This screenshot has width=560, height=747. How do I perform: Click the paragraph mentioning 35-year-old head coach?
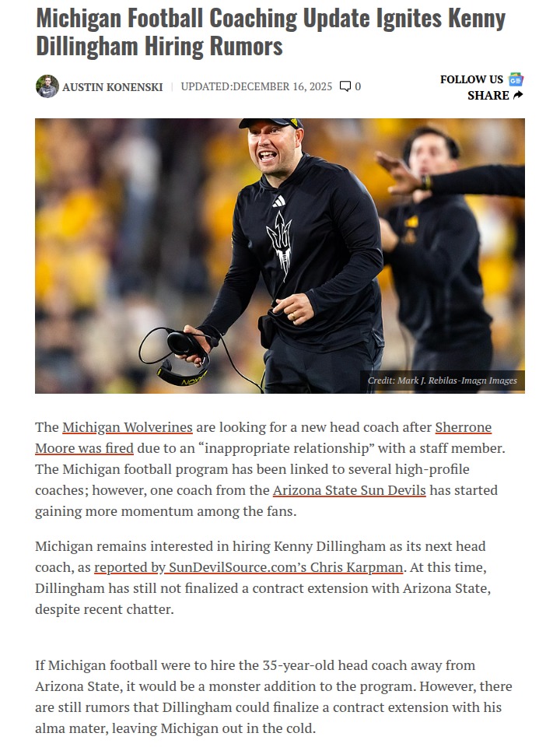(x=273, y=697)
